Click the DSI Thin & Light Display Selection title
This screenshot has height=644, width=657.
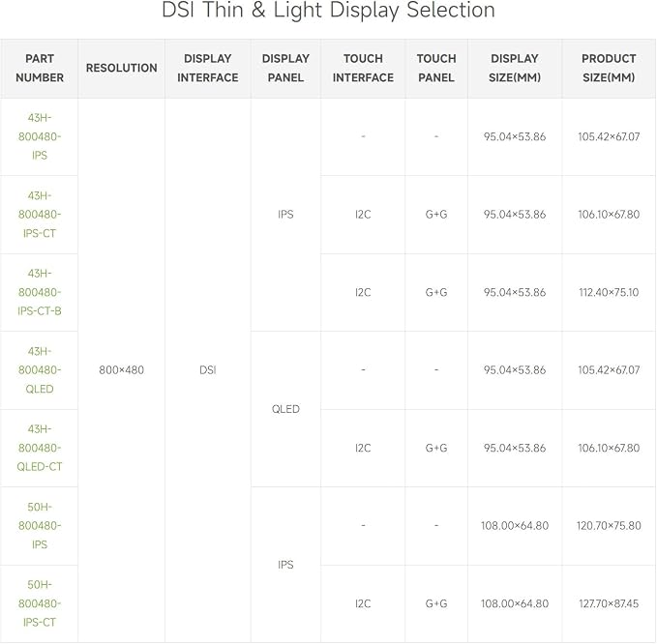[x=329, y=11]
